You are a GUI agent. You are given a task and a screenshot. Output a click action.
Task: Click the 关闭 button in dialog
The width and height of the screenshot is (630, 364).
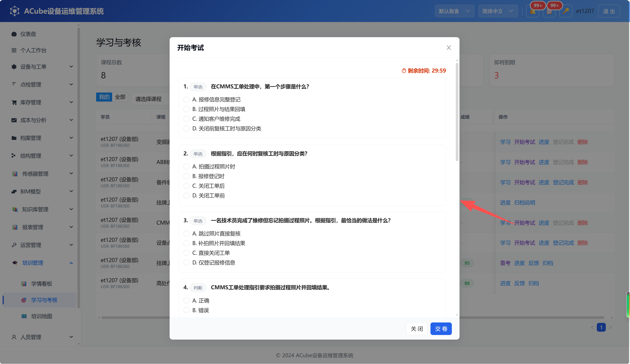click(417, 329)
